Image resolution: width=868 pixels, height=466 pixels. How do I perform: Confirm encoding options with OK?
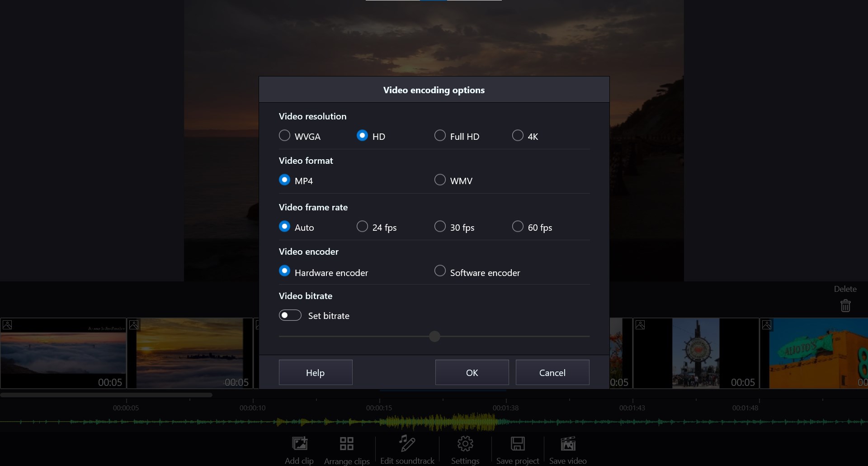click(472, 372)
